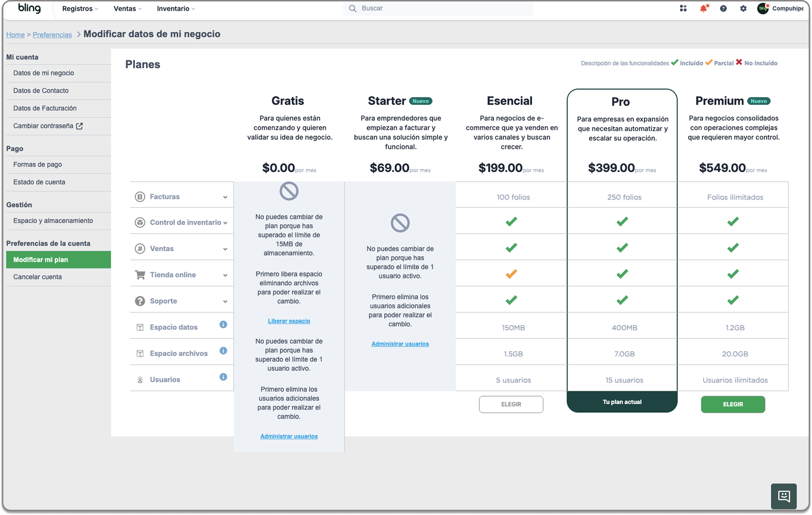This screenshot has height=515, width=812.
Task: Open the Registros dropdown menu
Action: tap(80, 9)
